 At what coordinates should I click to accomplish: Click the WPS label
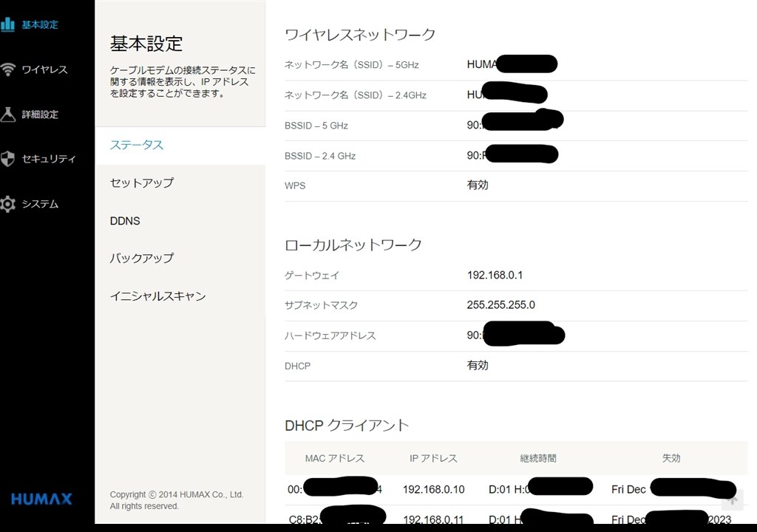(x=295, y=186)
